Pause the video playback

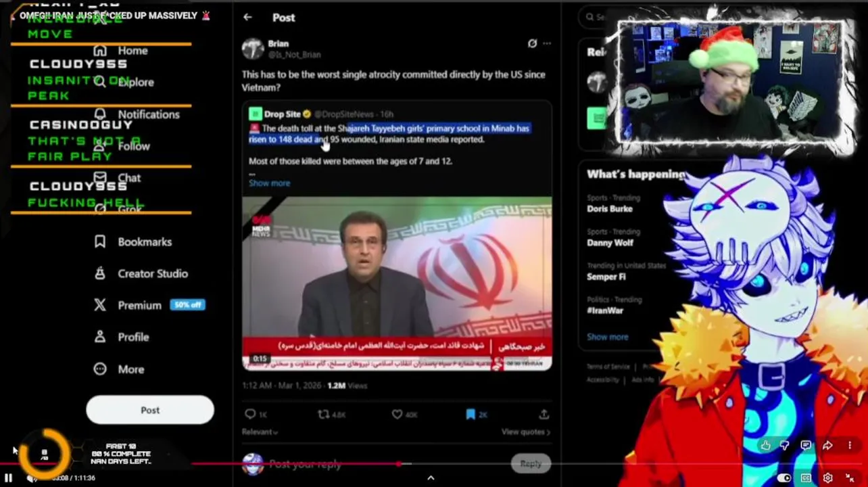click(9, 478)
